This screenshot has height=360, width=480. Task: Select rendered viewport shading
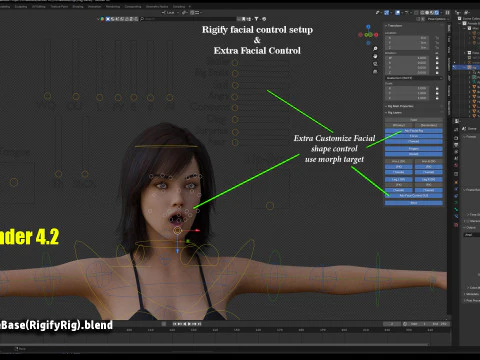(437, 12)
